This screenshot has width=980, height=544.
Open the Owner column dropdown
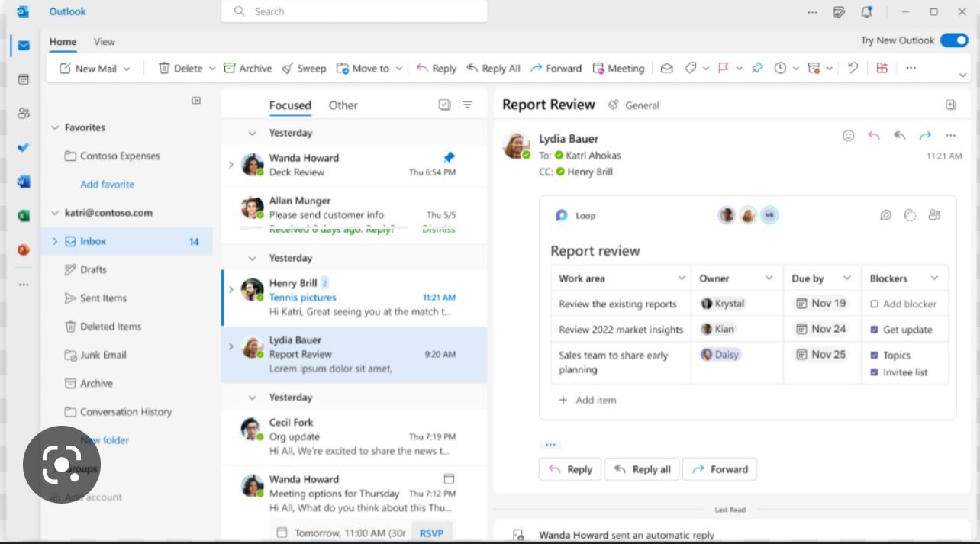click(769, 278)
